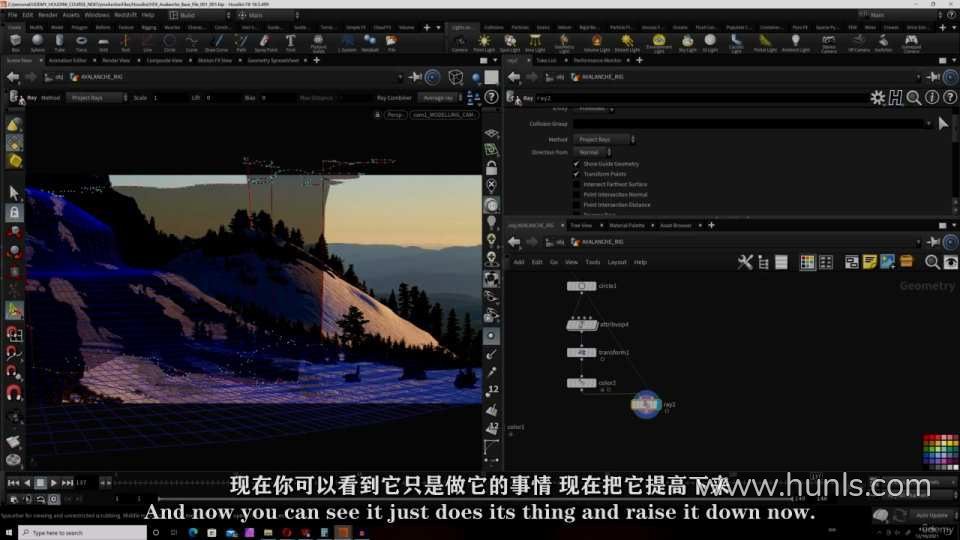Screen dimensions: 960x540
Task: Go back in viewport path
Action: pos(13,77)
